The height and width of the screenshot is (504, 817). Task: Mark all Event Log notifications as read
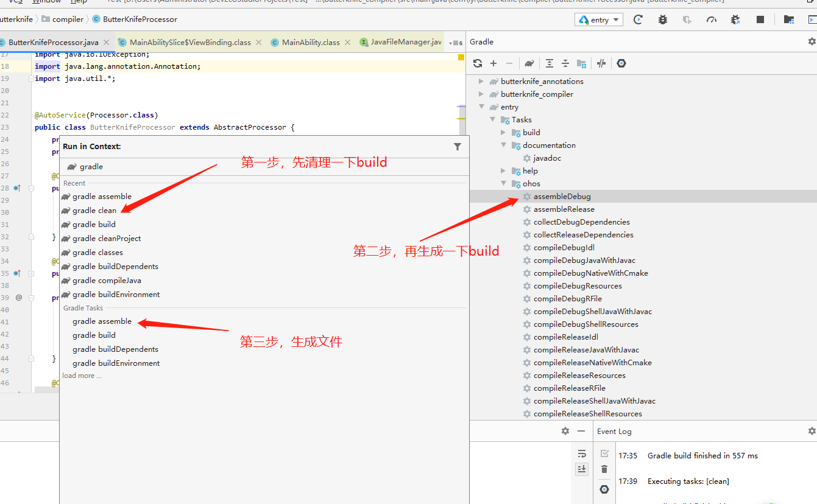[604, 453]
